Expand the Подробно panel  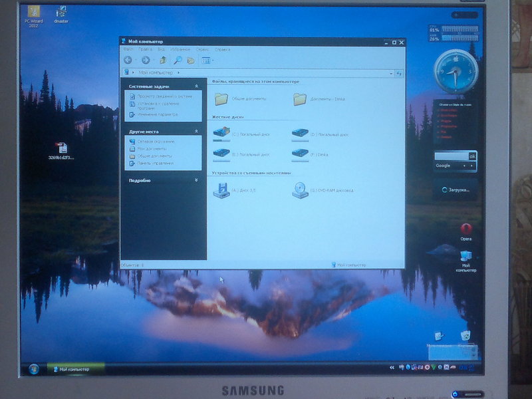196,180
